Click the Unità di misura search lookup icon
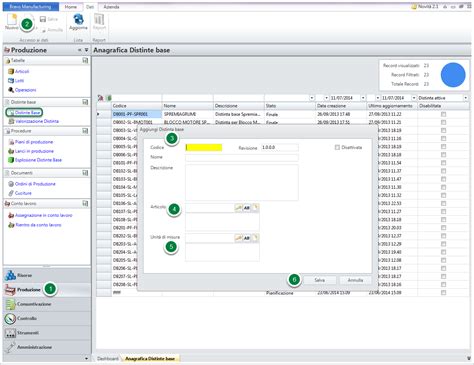 [x=238, y=238]
